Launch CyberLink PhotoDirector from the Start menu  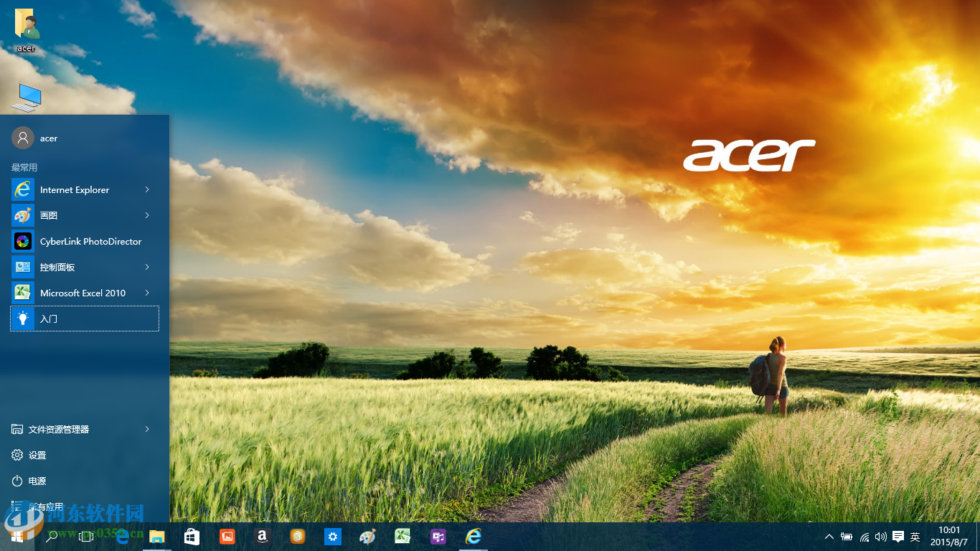[85, 241]
